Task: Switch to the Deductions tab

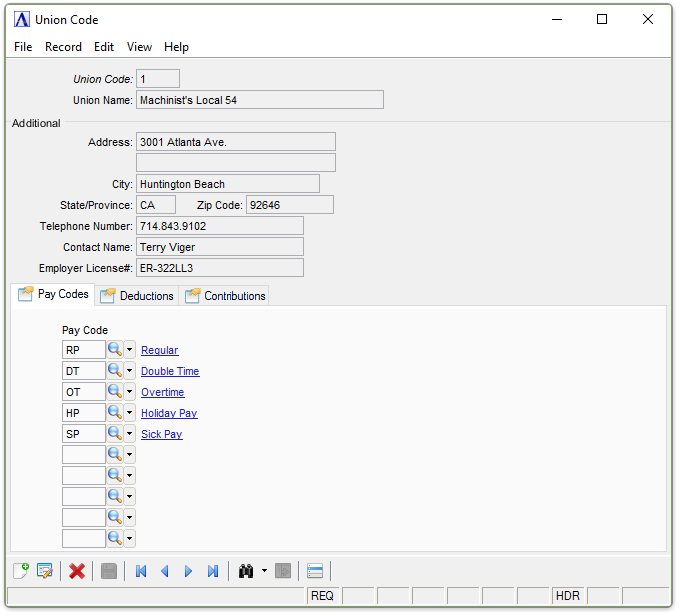Action: pos(137,296)
